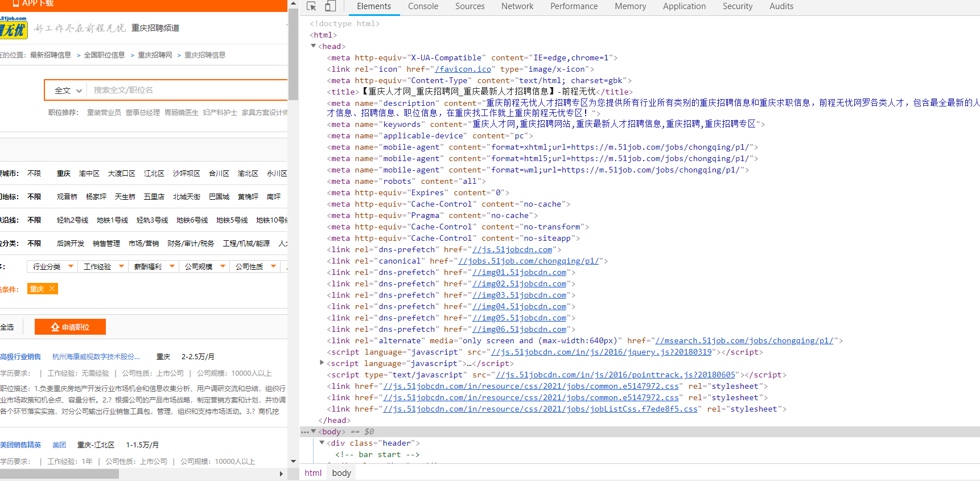The width and height of the screenshot is (980, 481).
Task: Open the Security tab
Action: pyautogui.click(x=737, y=6)
